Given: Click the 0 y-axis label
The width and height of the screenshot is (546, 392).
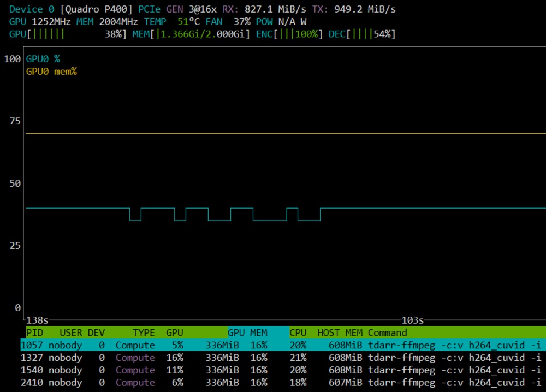Looking at the screenshot, I should pyautogui.click(x=18, y=308).
